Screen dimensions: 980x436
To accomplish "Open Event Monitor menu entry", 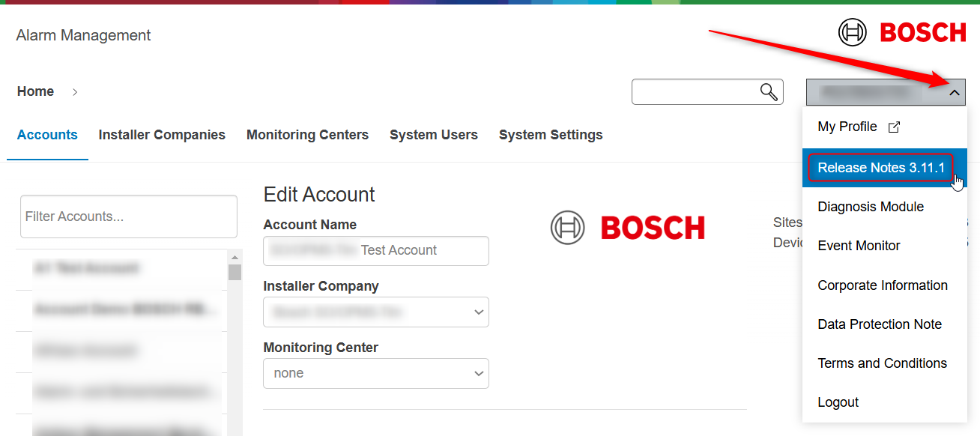I will tap(859, 246).
